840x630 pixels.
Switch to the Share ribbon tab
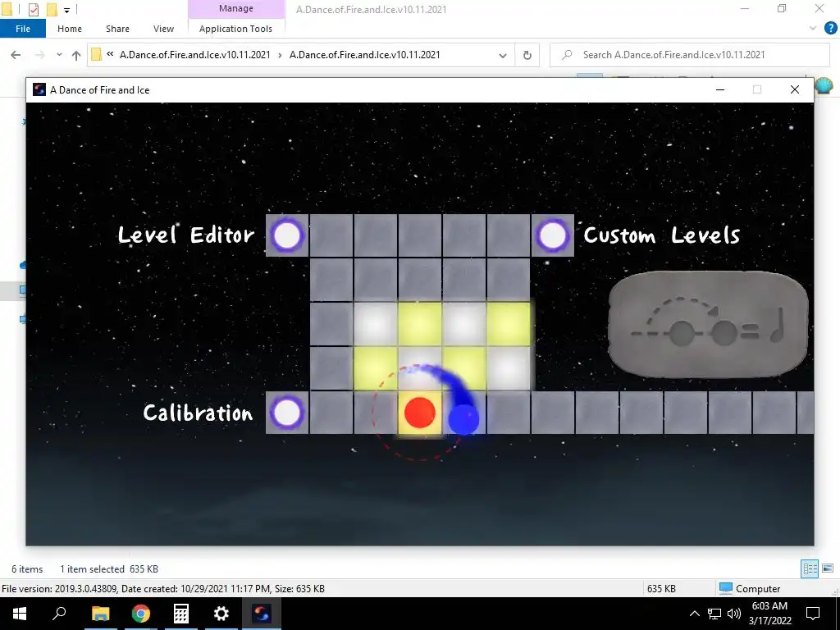(x=117, y=29)
